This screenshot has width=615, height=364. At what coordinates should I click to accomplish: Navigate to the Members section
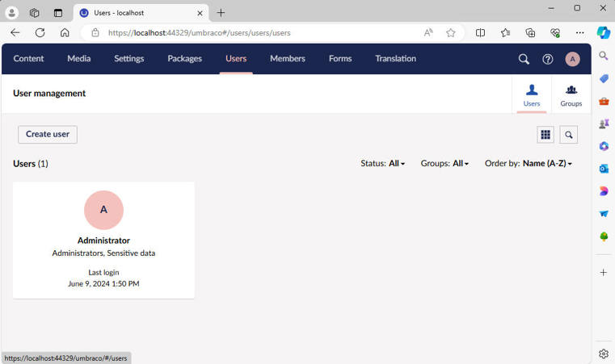tap(287, 58)
